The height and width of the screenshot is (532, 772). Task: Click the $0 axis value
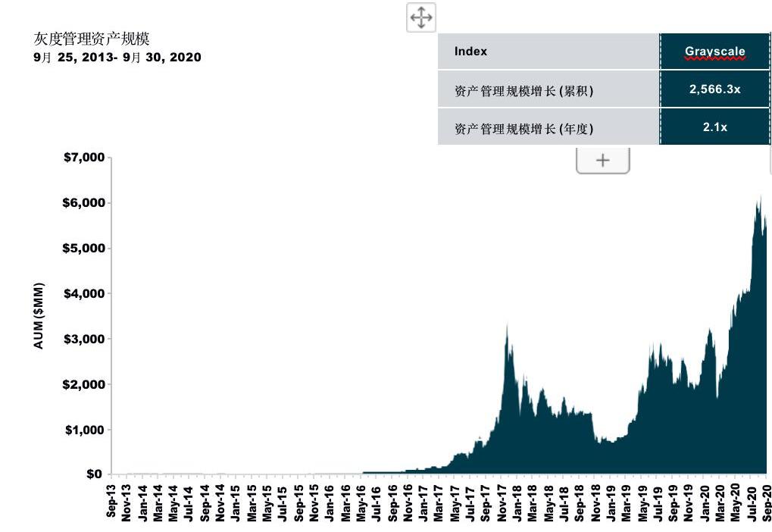pos(94,474)
